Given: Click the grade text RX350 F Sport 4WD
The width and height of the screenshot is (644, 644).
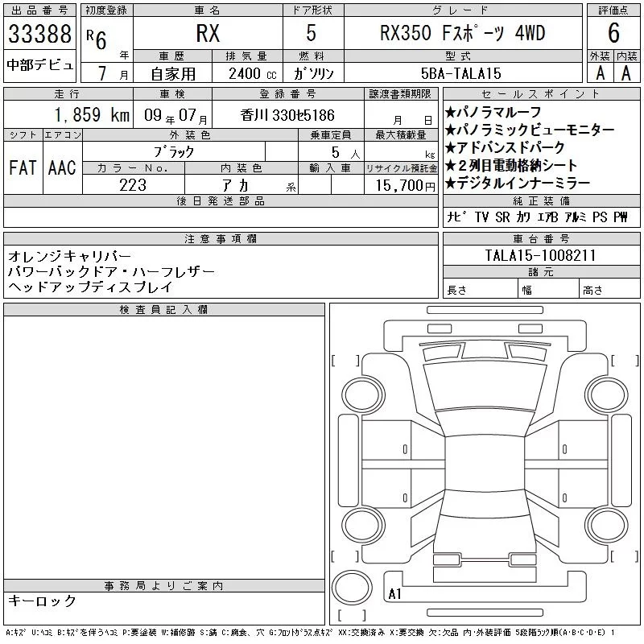Looking at the screenshot, I should pyautogui.click(x=463, y=33).
